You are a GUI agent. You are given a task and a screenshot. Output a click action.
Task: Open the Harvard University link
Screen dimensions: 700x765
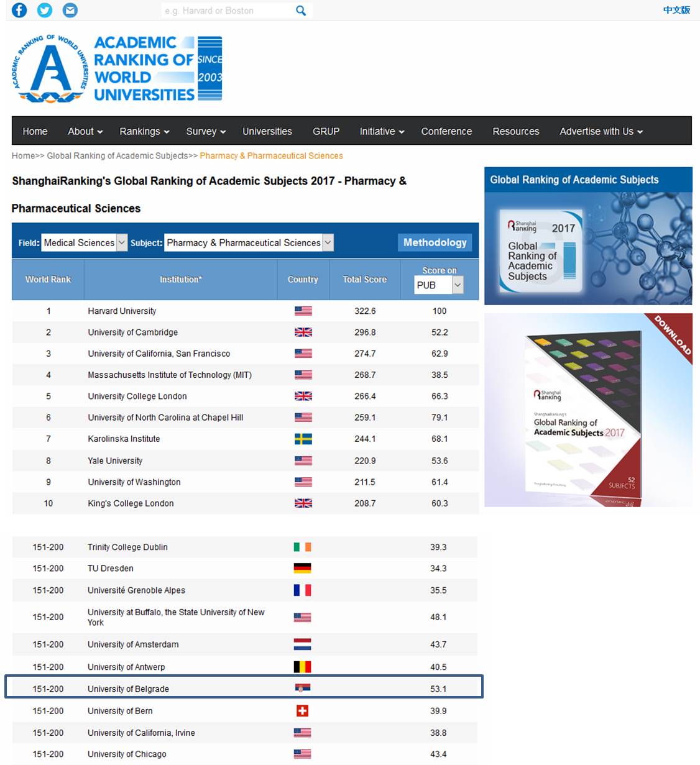pyautogui.click(x=122, y=311)
